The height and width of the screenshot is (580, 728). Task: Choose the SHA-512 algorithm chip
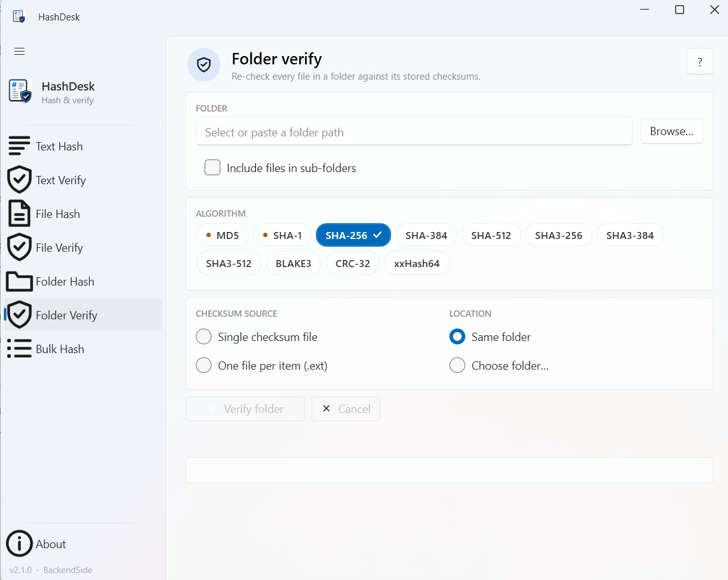(x=491, y=235)
